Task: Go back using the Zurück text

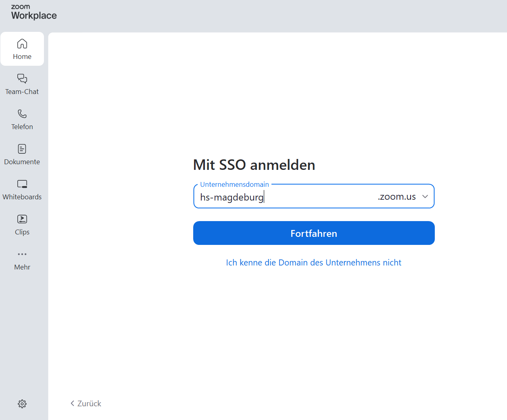Action: coord(89,403)
